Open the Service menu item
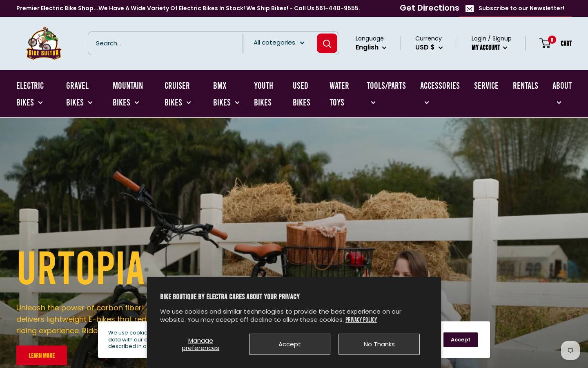588x368 pixels. pos(486,86)
